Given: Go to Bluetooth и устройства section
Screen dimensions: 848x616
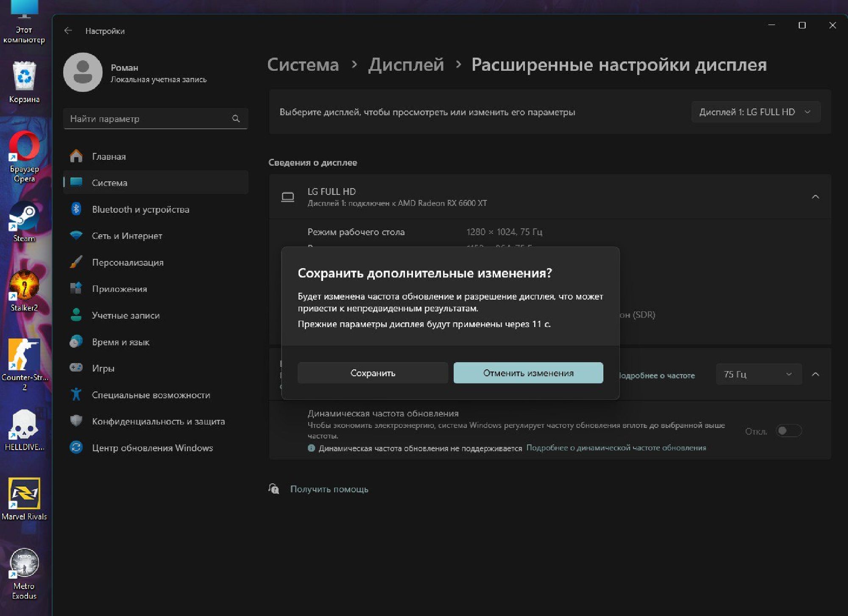Looking at the screenshot, I should coord(140,210).
